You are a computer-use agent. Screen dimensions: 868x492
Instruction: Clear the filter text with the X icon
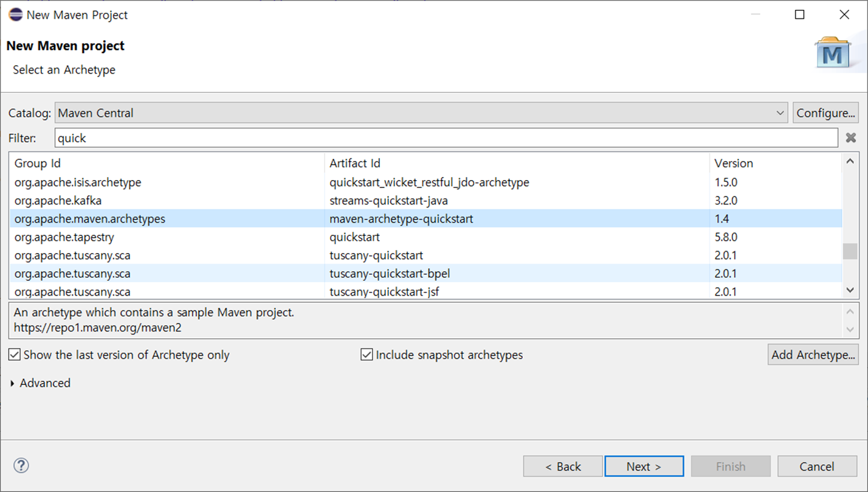click(851, 138)
